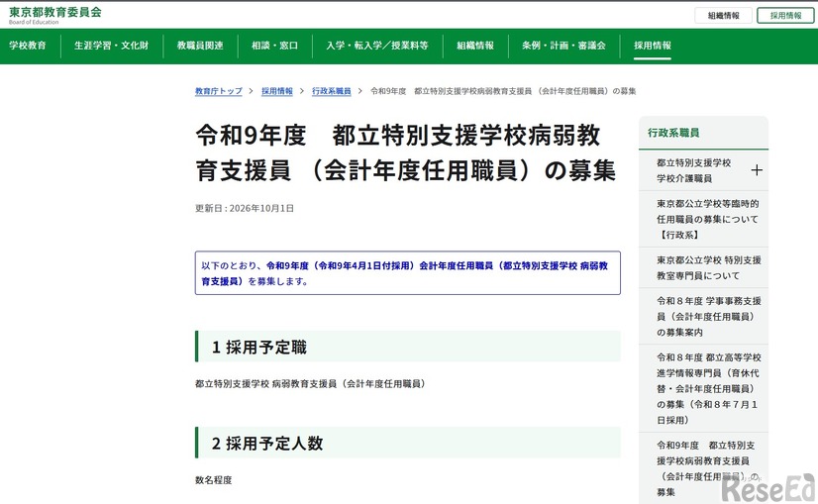The width and height of the screenshot is (818, 504).
Task: Select 採用情報 in green navigation bar
Action: (653, 46)
